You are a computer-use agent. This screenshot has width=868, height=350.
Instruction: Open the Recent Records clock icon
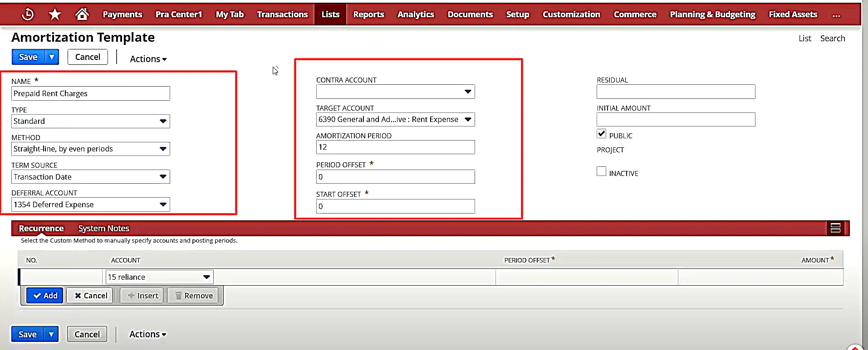(28, 15)
